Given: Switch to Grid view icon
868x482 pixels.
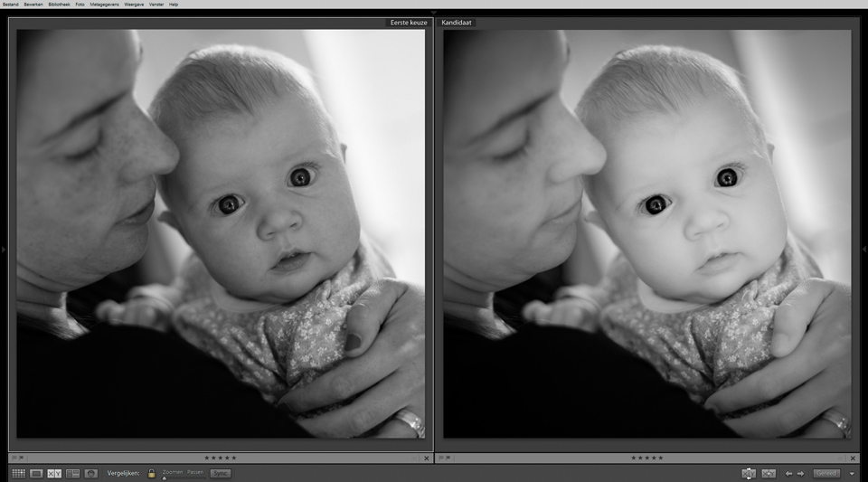Looking at the screenshot, I should pos(18,473).
